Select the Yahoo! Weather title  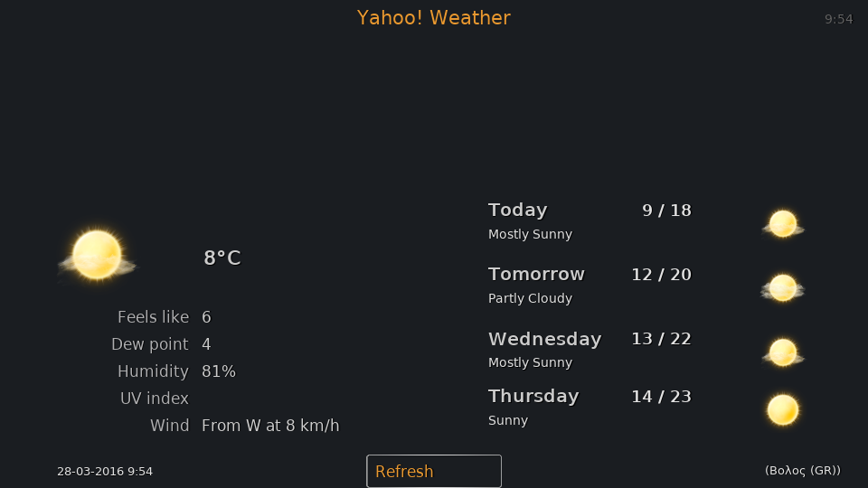coord(433,18)
